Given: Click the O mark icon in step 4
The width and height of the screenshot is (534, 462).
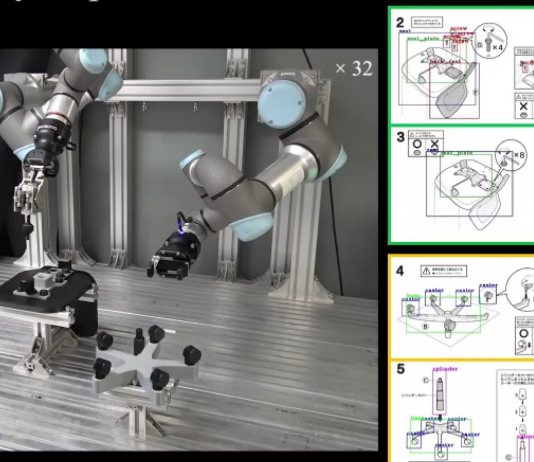Looking at the screenshot, I should [524, 333].
